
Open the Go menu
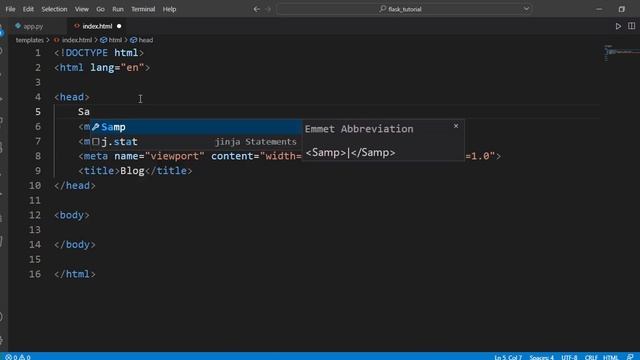100,9
